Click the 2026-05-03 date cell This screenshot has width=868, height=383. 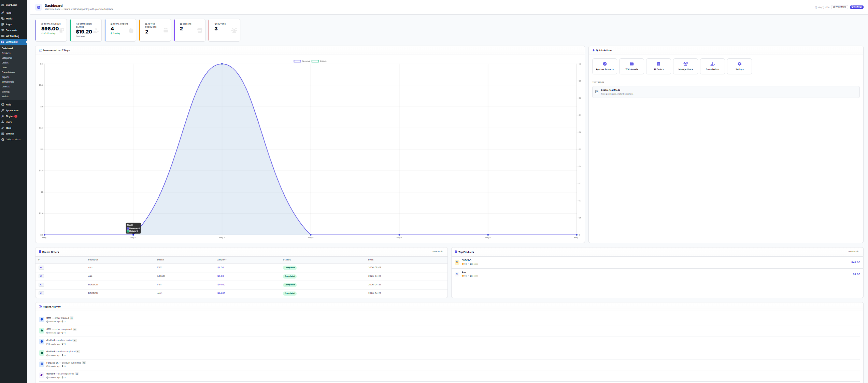[374, 268]
